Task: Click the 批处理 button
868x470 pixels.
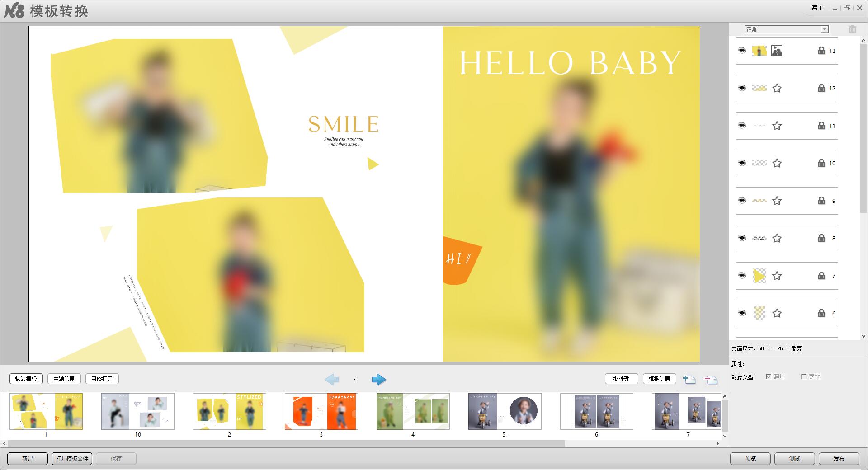Action: click(621, 379)
